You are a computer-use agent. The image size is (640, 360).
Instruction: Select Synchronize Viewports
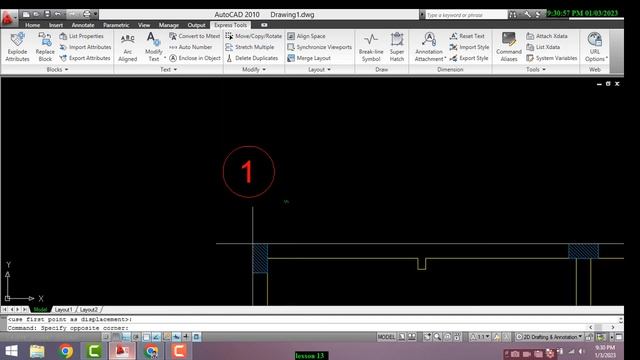click(x=319, y=47)
